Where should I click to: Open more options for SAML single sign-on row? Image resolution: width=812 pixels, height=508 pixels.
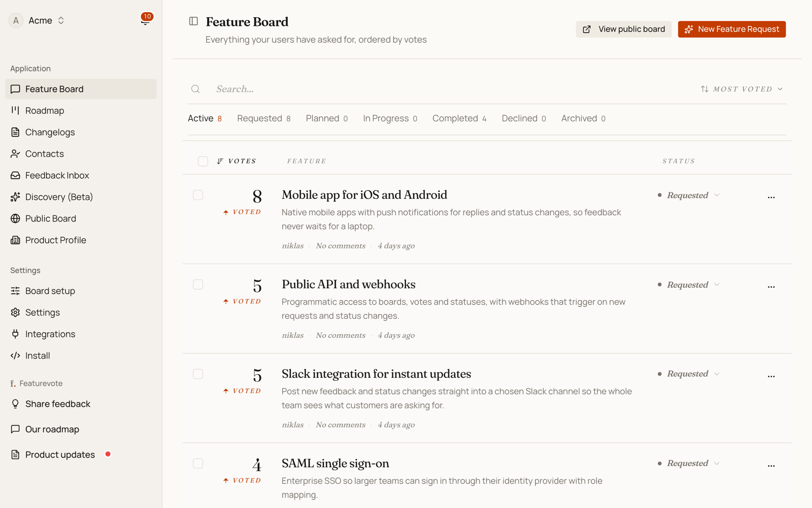click(x=771, y=465)
